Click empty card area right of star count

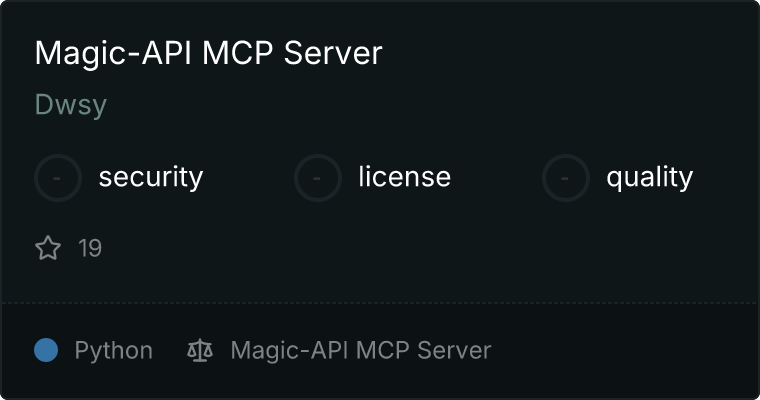[x=427, y=248]
